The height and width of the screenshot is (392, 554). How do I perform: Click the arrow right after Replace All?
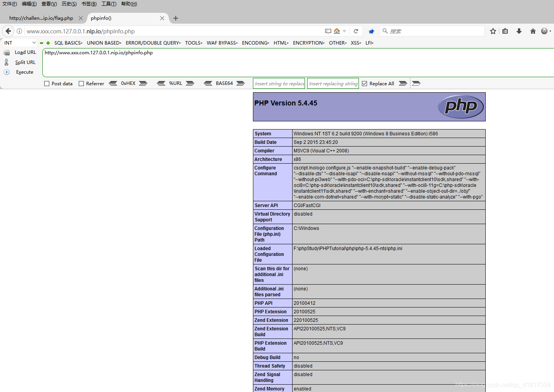(403, 83)
